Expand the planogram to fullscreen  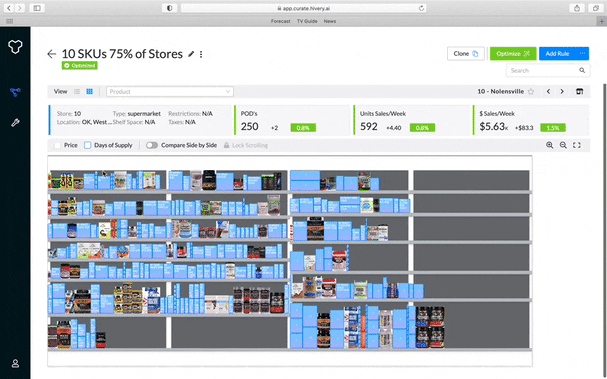[577, 145]
